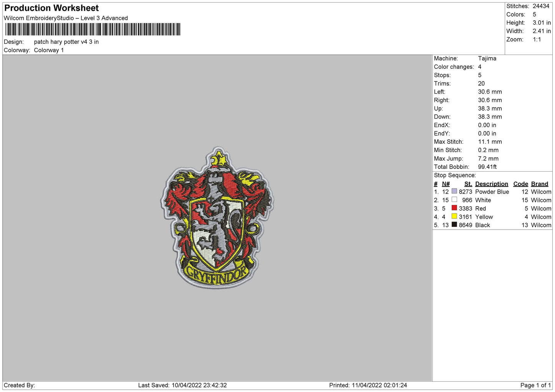
Task: Click the barcode under the worksheet title
Action: [x=92, y=29]
